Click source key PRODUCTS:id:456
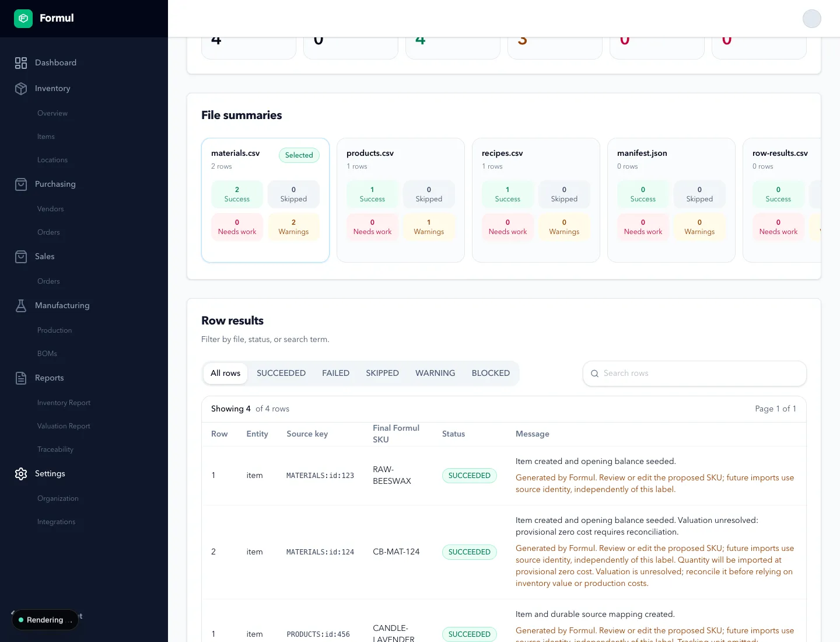840x642 pixels. (x=318, y=634)
